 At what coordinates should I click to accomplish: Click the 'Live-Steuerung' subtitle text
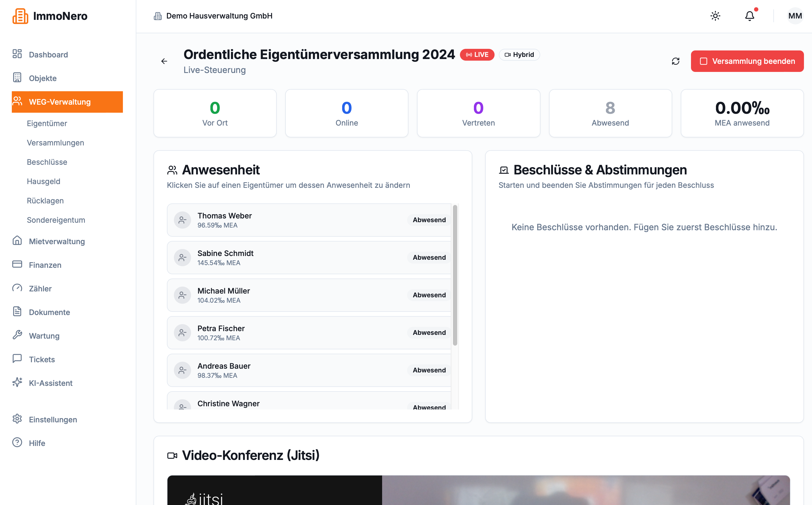pos(215,70)
